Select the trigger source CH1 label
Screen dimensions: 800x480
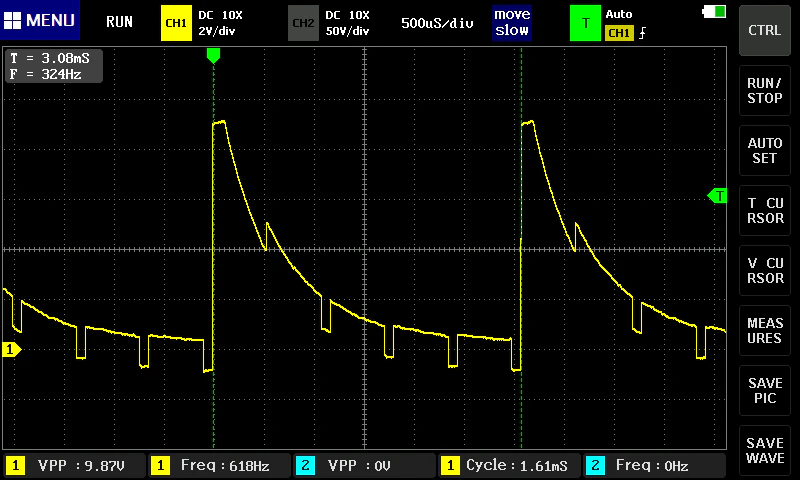(x=619, y=33)
